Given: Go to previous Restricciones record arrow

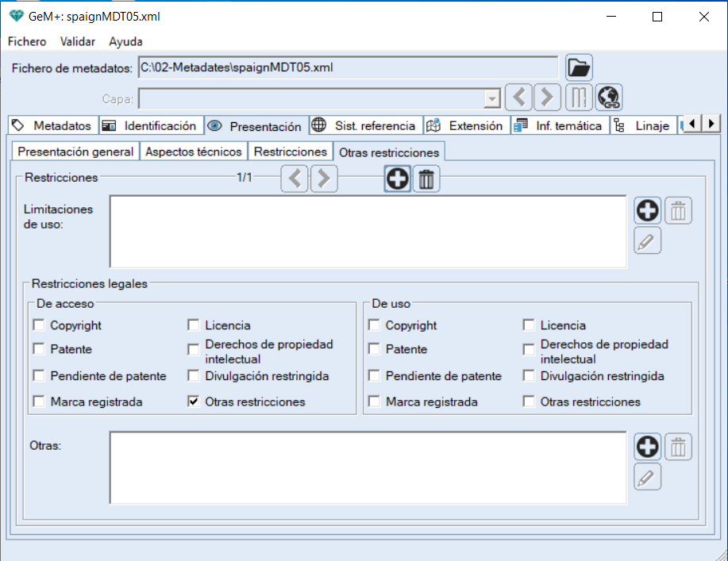Looking at the screenshot, I should point(295,179).
